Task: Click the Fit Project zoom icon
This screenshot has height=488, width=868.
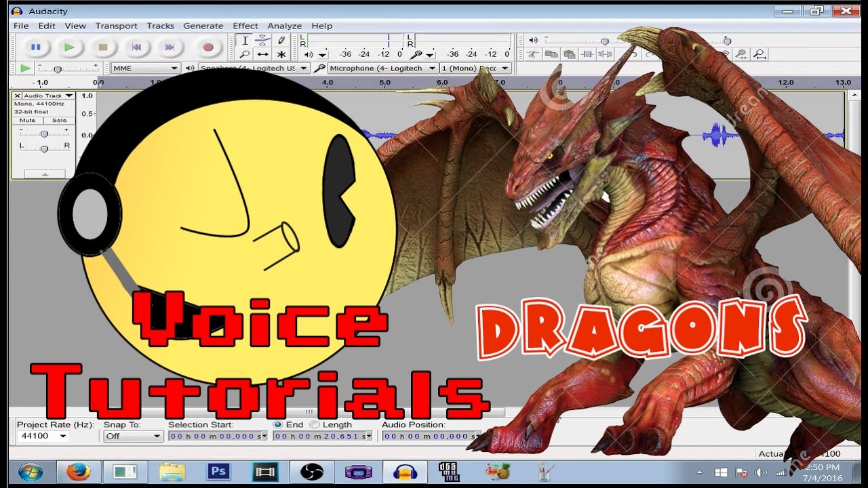Action: tap(759, 54)
